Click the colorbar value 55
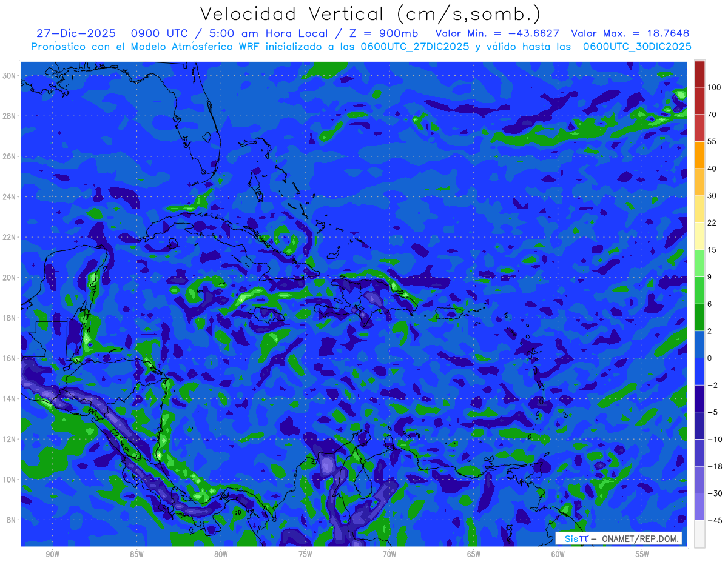 (712, 141)
